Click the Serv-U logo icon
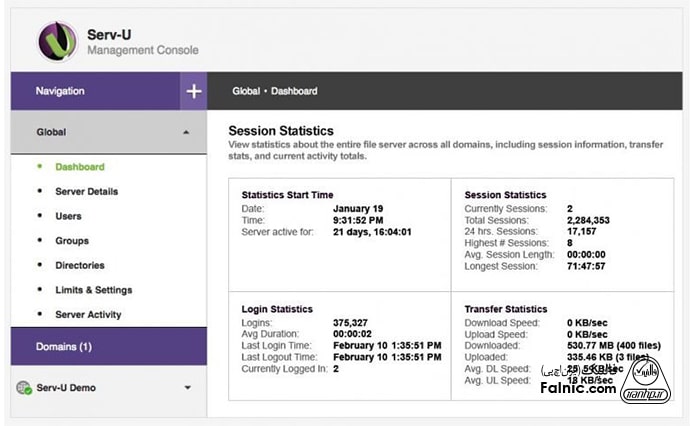 57,41
